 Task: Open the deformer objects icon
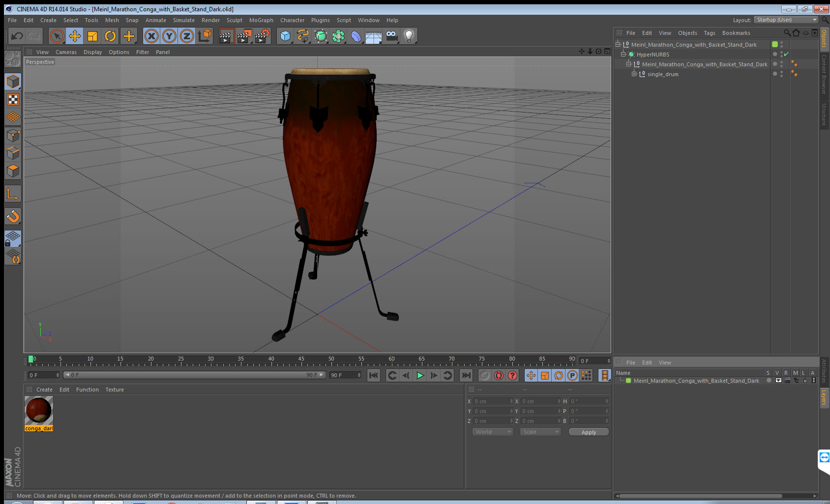point(356,36)
